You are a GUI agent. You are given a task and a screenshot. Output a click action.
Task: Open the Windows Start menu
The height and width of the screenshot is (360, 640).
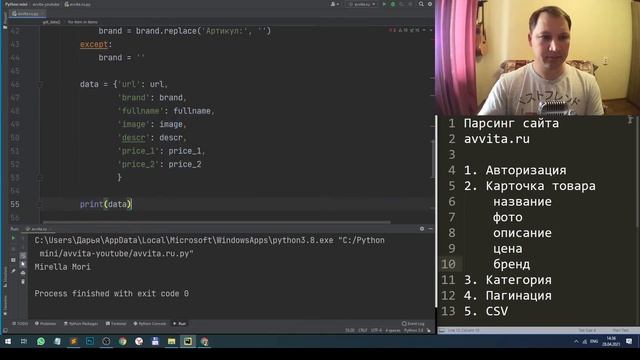pos(8,341)
